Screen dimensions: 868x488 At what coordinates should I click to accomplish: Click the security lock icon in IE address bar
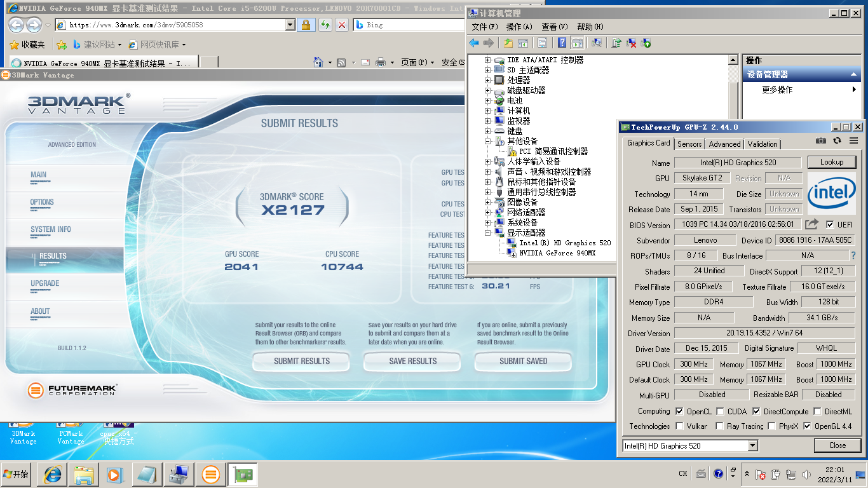coord(306,25)
